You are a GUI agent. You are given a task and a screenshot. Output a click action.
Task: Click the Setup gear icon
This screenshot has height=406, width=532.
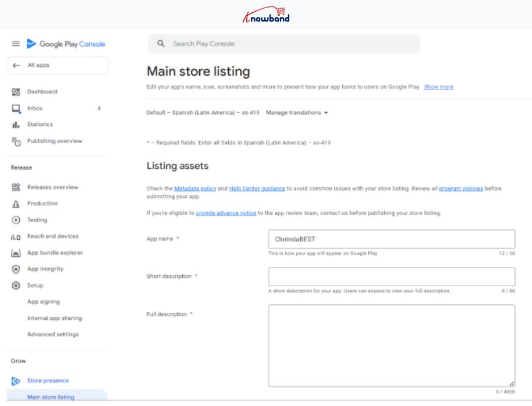[16, 286]
